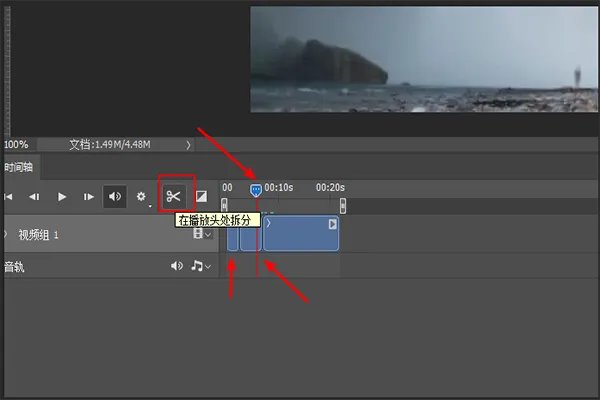The height and width of the screenshot is (400, 600).
Task: Click the 00:20s mark on ruler
Action: (x=330, y=187)
